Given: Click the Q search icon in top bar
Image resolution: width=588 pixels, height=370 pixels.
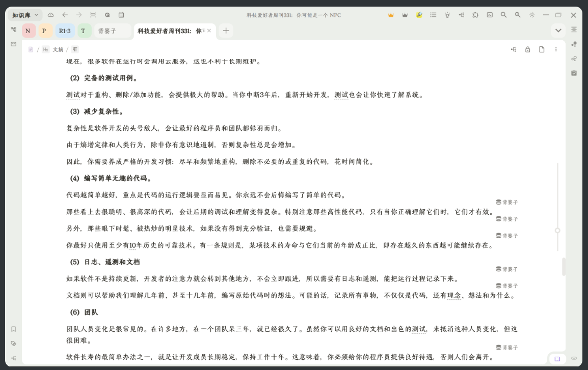Looking at the screenshot, I should tap(107, 15).
